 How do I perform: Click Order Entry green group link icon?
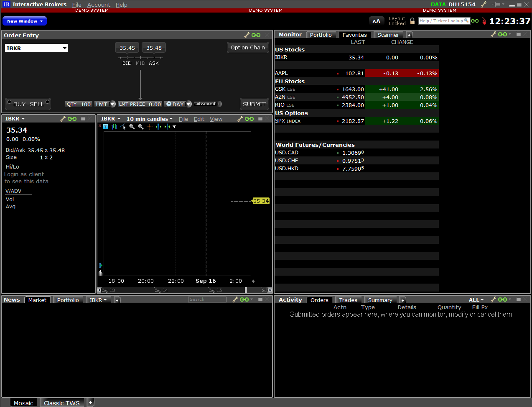[x=256, y=35]
